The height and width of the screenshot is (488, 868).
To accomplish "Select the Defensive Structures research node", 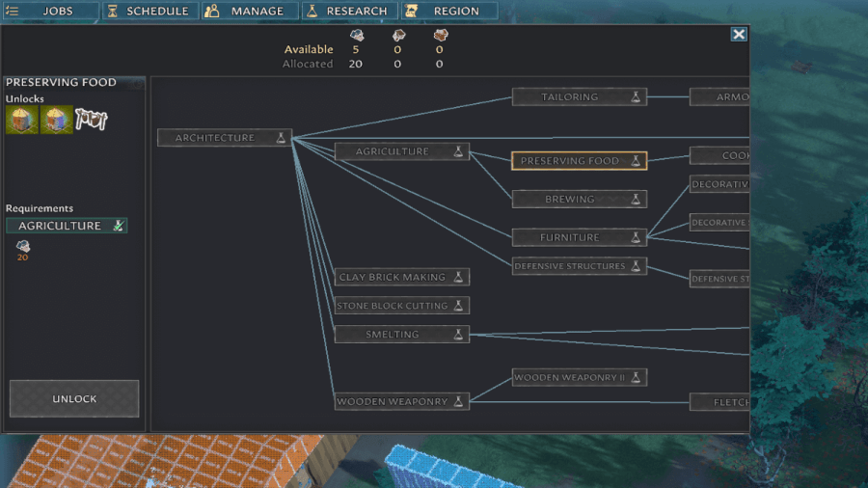I will [x=569, y=266].
